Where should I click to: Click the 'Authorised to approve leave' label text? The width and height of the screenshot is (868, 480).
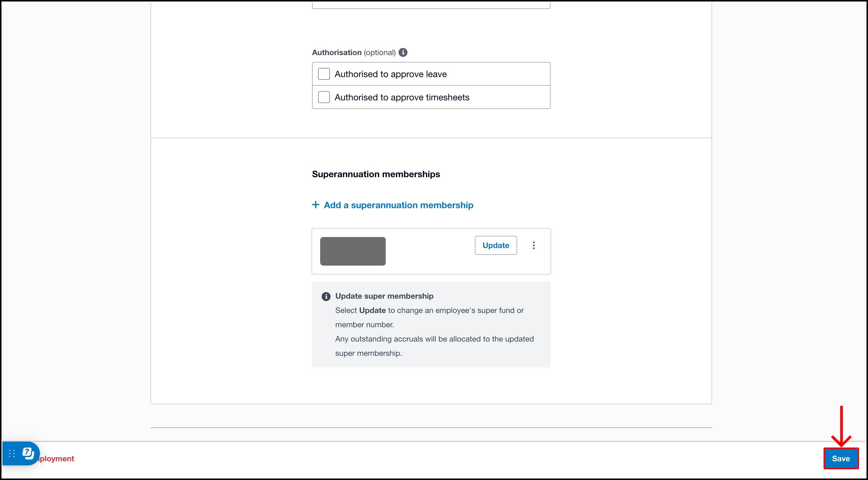pos(390,74)
